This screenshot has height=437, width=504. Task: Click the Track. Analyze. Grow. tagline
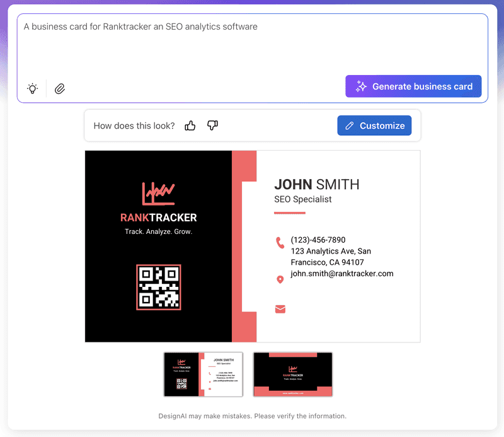[158, 231]
